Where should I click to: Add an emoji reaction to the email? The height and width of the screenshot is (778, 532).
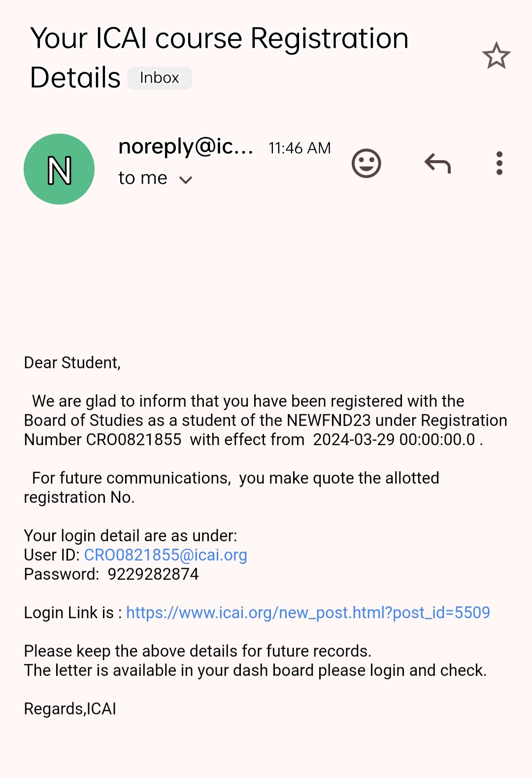pyautogui.click(x=366, y=163)
